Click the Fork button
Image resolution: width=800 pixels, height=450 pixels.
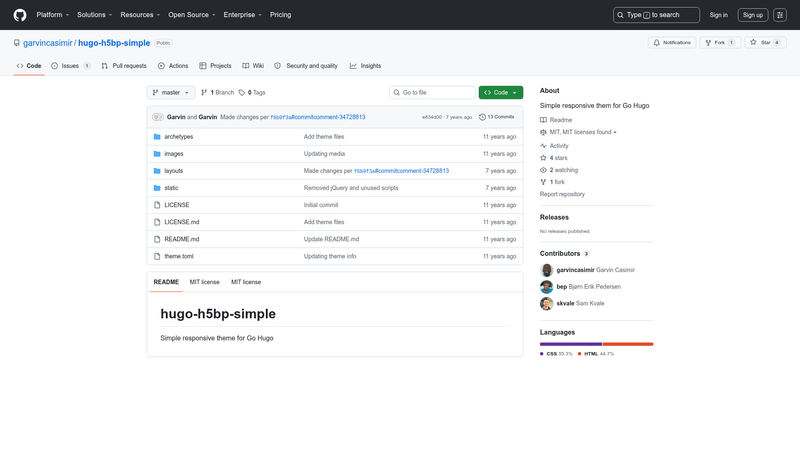720,43
